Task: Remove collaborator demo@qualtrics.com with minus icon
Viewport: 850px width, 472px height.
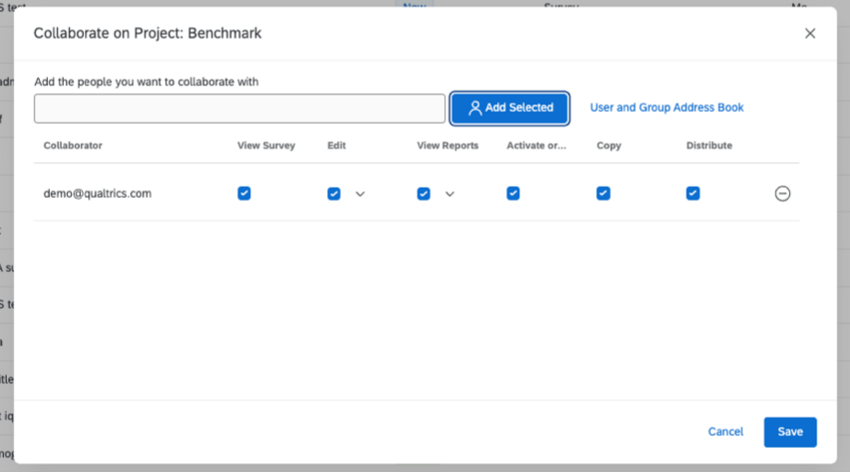Action: coord(782,194)
